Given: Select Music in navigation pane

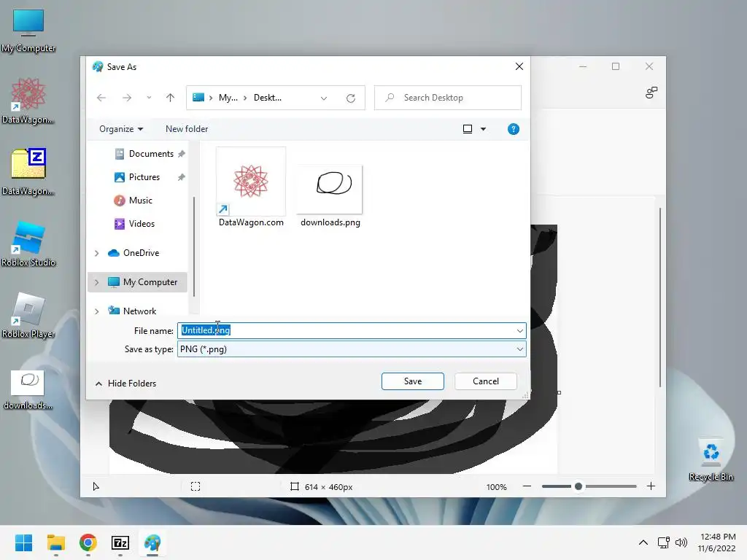Looking at the screenshot, I should pos(133,201).
